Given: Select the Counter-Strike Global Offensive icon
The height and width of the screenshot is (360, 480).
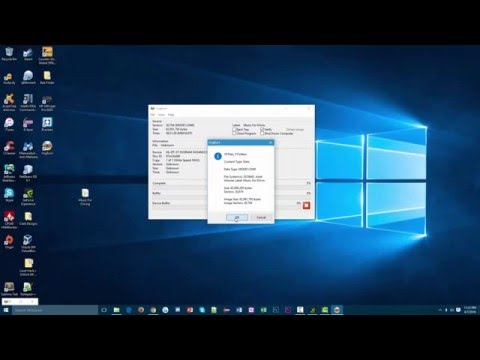Looking at the screenshot, I should pyautogui.click(x=47, y=55).
